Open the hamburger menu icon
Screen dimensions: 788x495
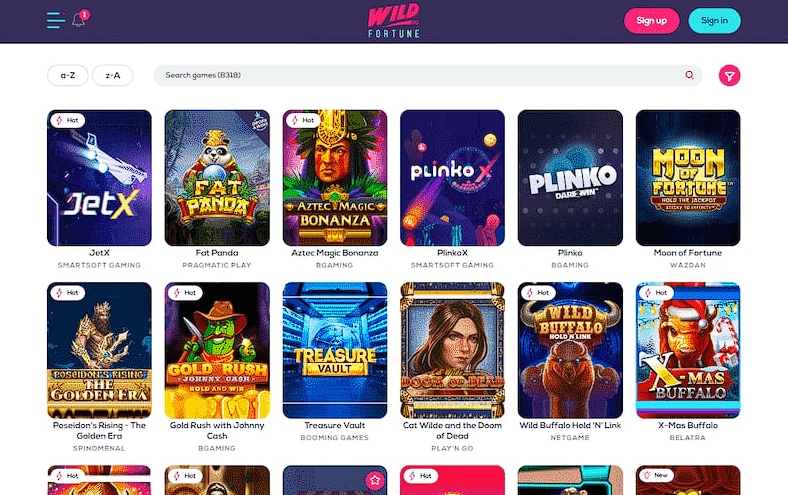55,20
